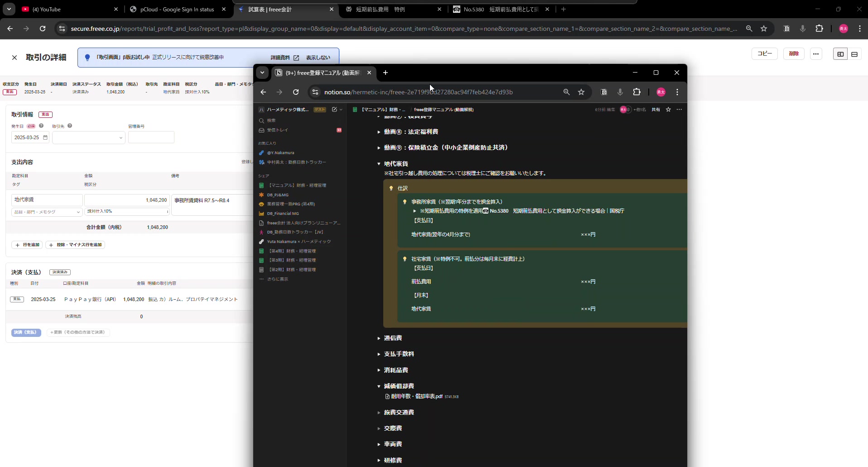Click the 行を追加 button

(x=28, y=245)
